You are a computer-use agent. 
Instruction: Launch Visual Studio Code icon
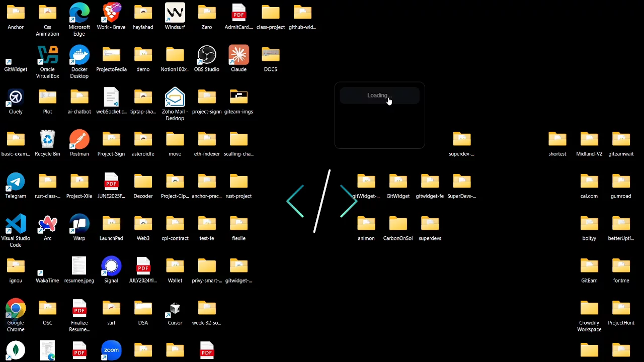coord(16,224)
